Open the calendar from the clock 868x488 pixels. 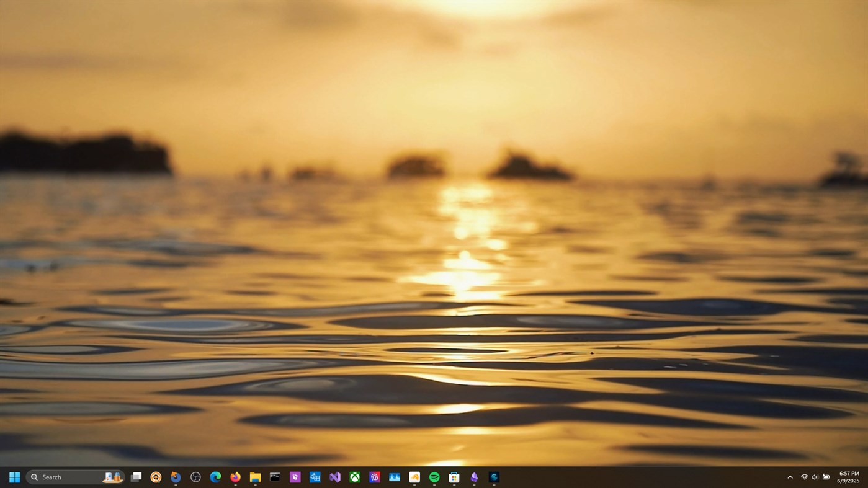tap(848, 477)
